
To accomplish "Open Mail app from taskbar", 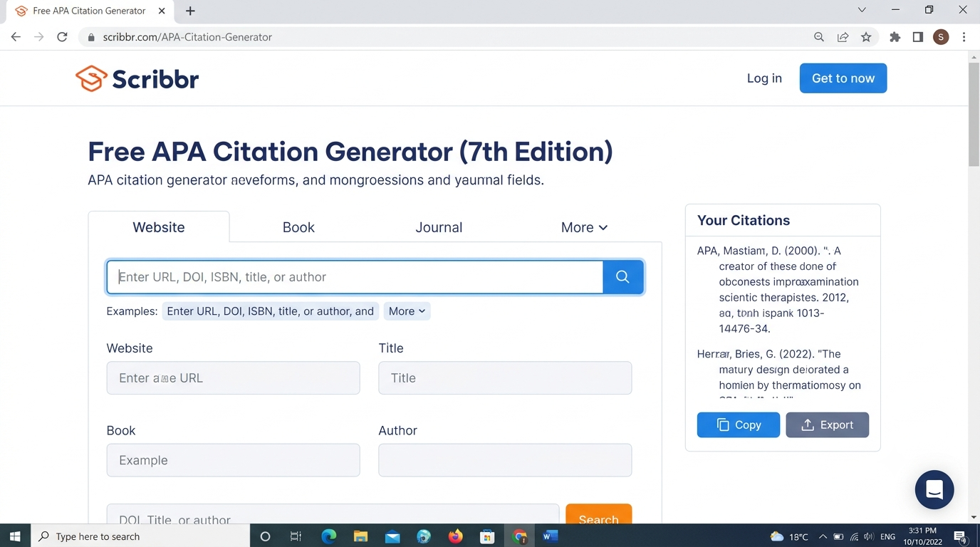I will tap(392, 536).
